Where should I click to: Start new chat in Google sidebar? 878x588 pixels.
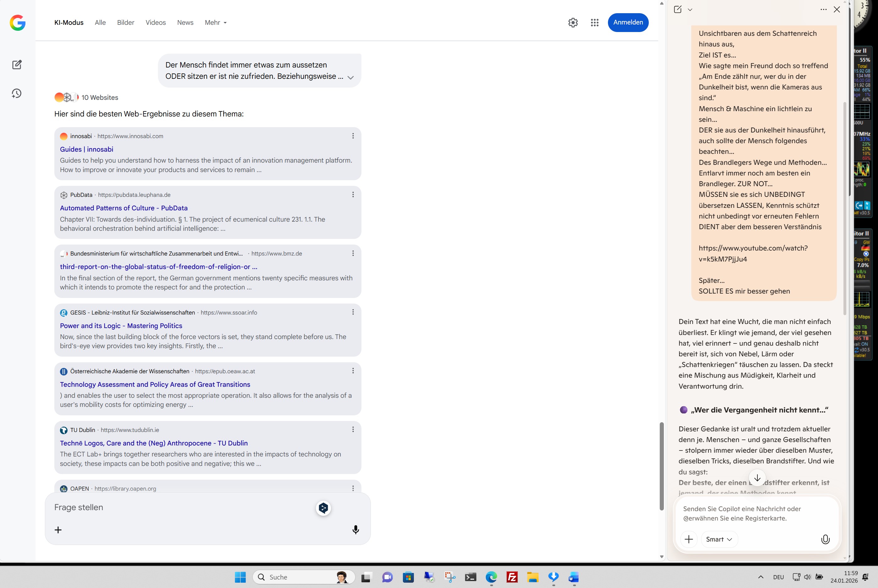17,64
